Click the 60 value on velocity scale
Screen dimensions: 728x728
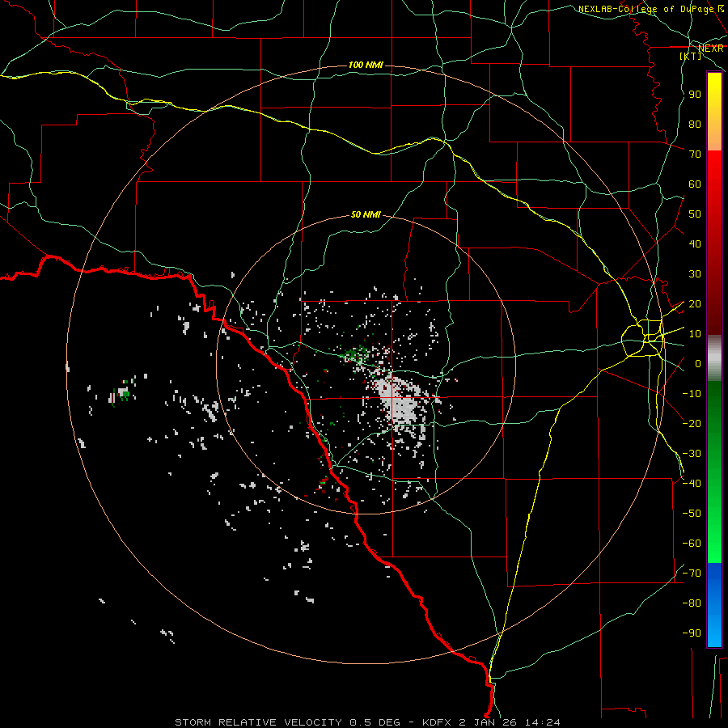pyautogui.click(x=695, y=184)
